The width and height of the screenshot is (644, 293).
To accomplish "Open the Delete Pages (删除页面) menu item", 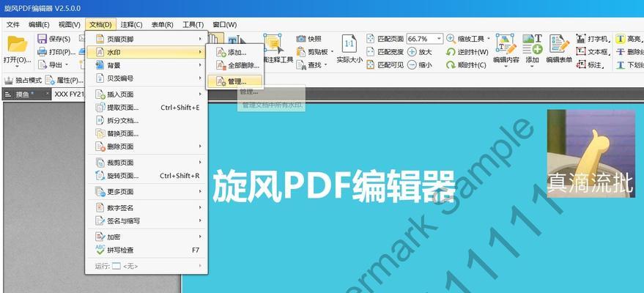I will tap(147, 146).
